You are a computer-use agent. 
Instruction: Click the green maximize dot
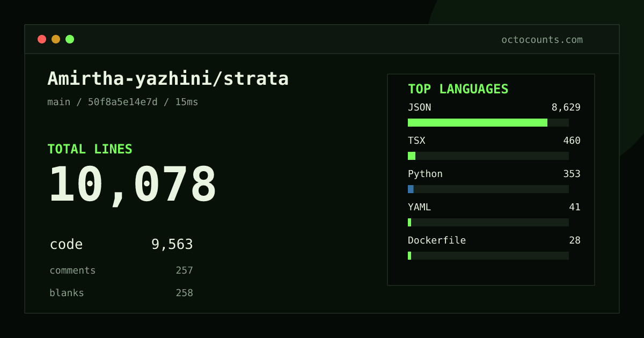coord(70,39)
